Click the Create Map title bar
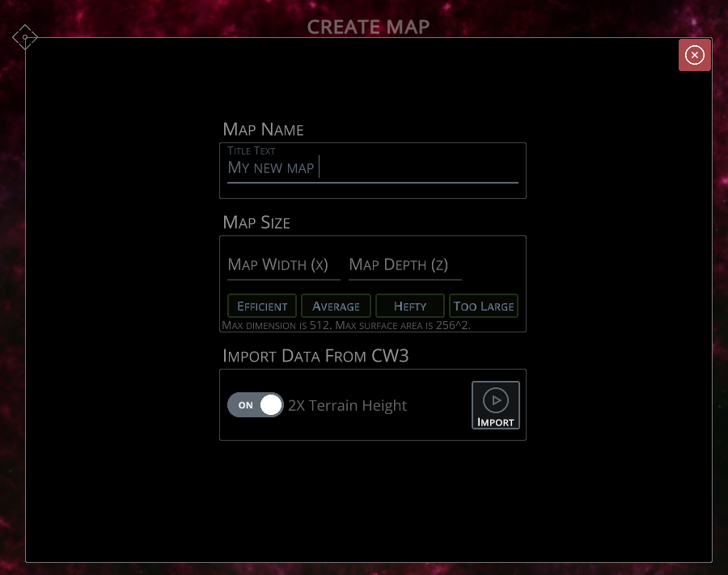728x575 pixels. tap(368, 27)
